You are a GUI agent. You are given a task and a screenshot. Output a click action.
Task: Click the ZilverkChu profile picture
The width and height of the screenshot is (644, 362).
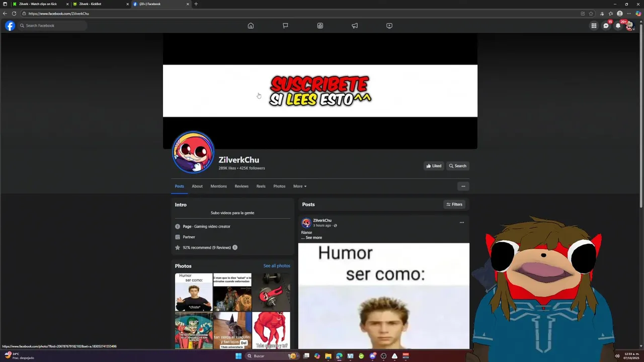click(193, 152)
